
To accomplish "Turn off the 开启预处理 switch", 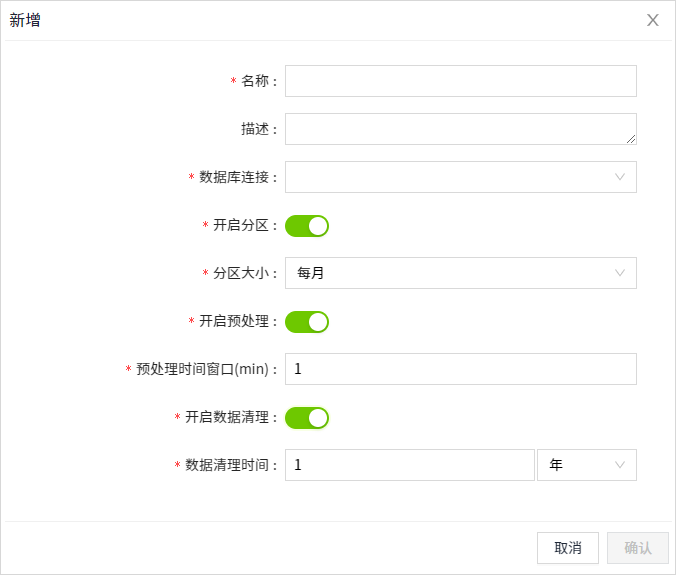I will 307,322.
